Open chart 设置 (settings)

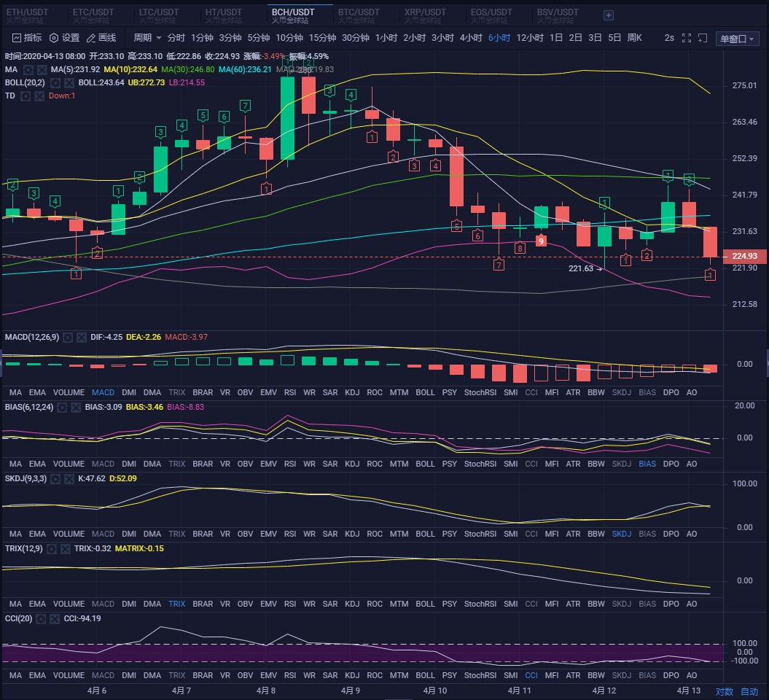65,37
